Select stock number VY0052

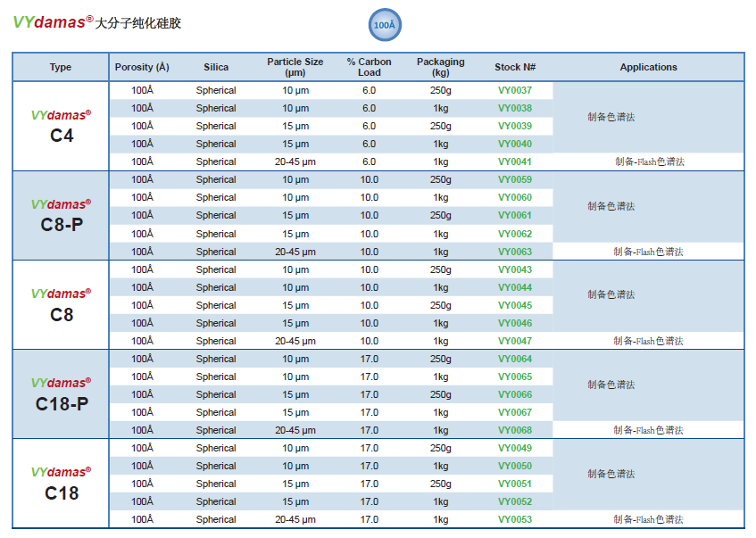click(514, 501)
